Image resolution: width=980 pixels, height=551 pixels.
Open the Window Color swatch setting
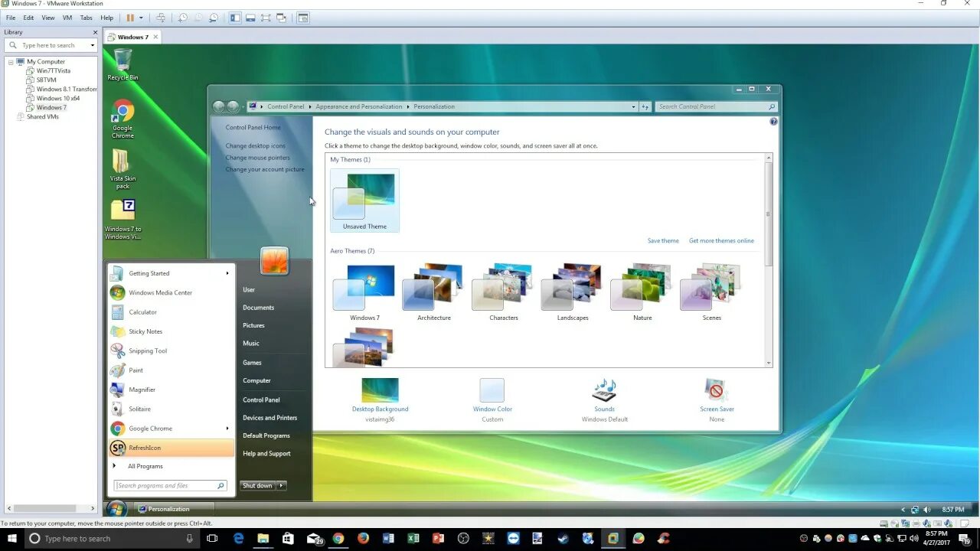click(492, 390)
